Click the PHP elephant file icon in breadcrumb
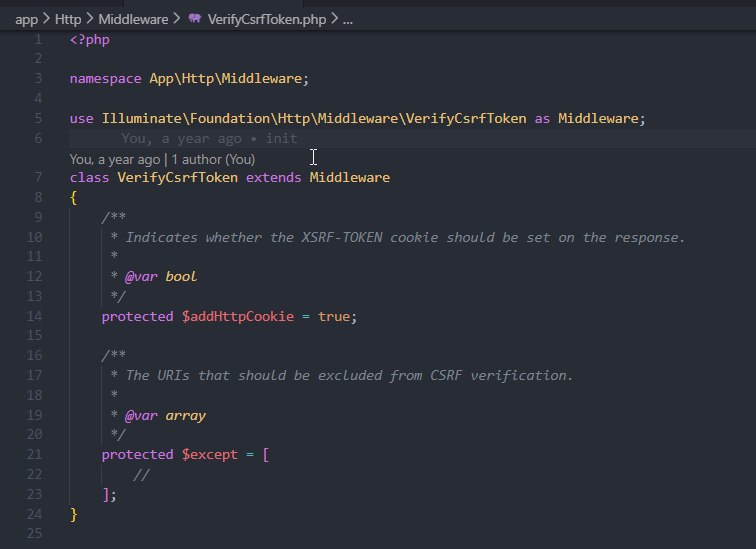Viewport: 756px width, 549px height. pyautogui.click(x=195, y=19)
